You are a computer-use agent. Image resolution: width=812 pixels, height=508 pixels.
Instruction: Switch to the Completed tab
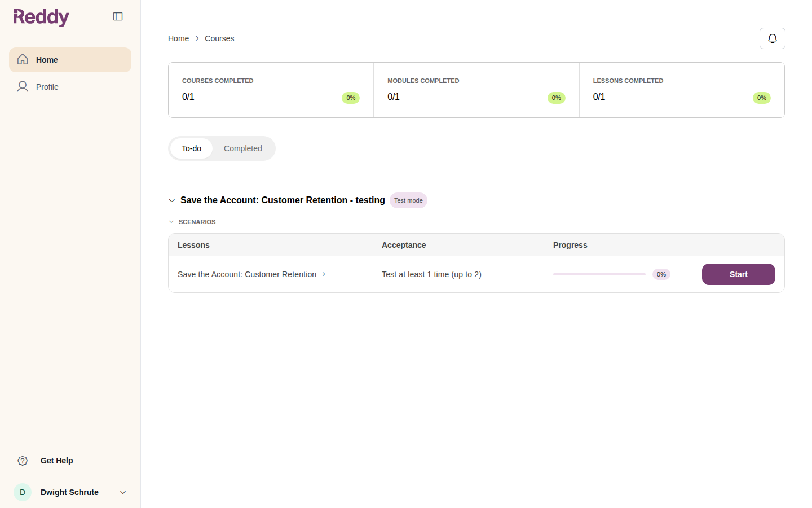coord(243,148)
